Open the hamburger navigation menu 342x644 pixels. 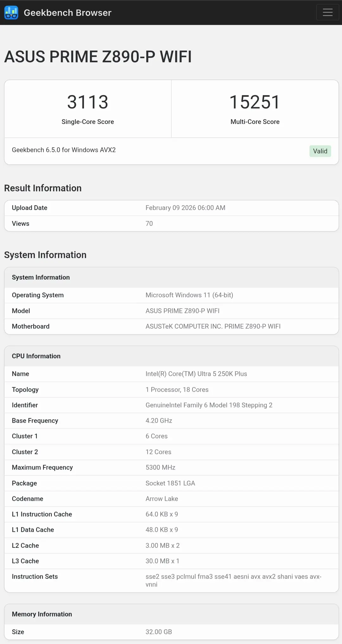[x=327, y=13]
